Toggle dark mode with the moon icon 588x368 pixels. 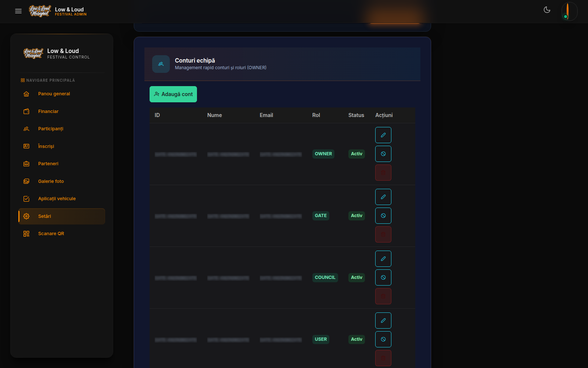coord(547,10)
